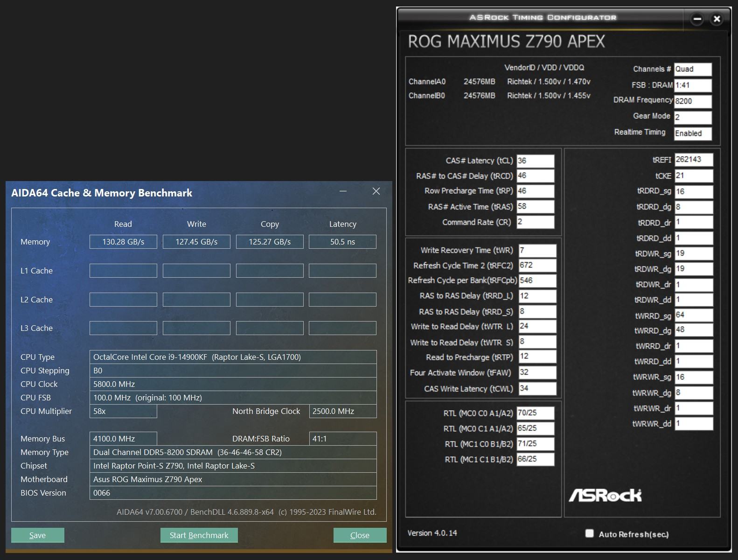Viewport: 738px width, 560px height.
Task: Select the Command Rate (CR) field
Action: point(536,222)
